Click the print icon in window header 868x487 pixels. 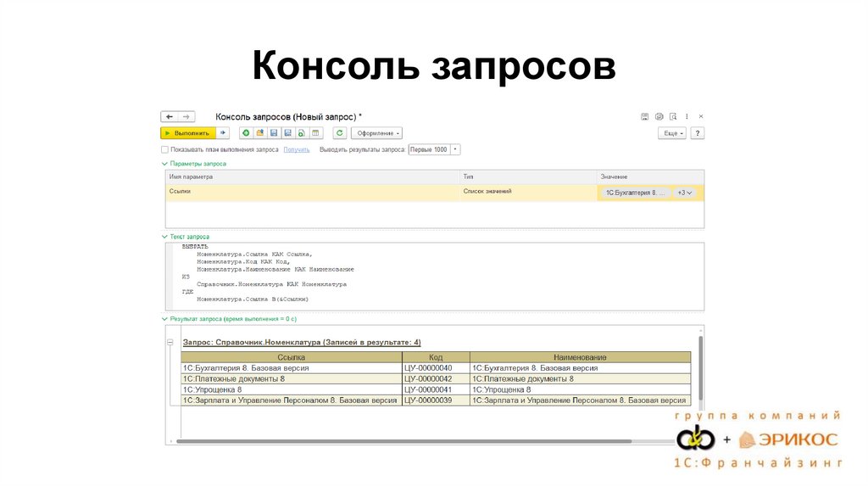(x=659, y=116)
